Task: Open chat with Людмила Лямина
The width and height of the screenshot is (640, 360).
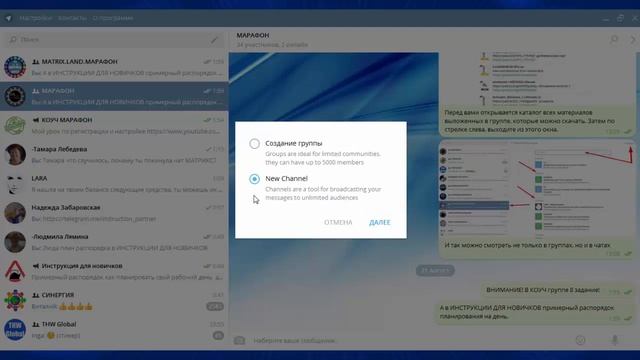Action: tap(114, 242)
